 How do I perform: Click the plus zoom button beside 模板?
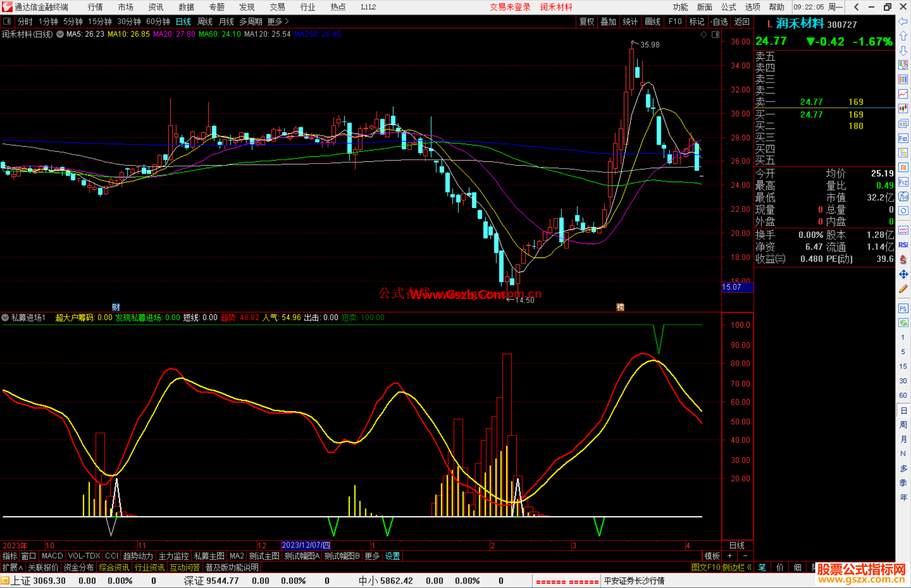(x=730, y=556)
